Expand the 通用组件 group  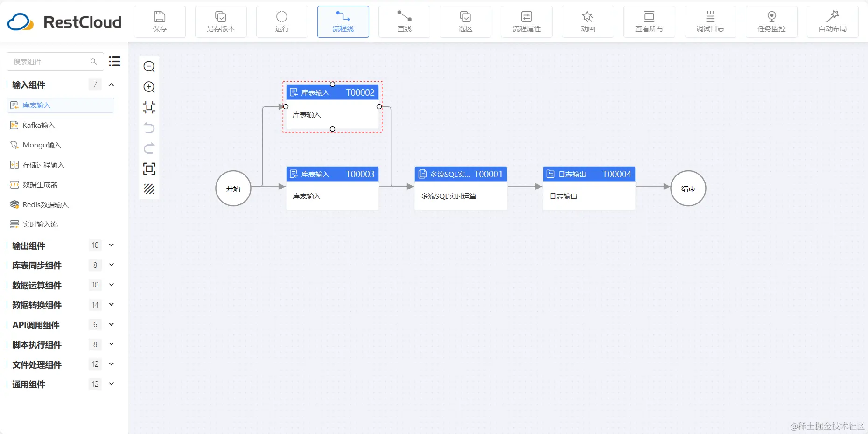point(112,384)
